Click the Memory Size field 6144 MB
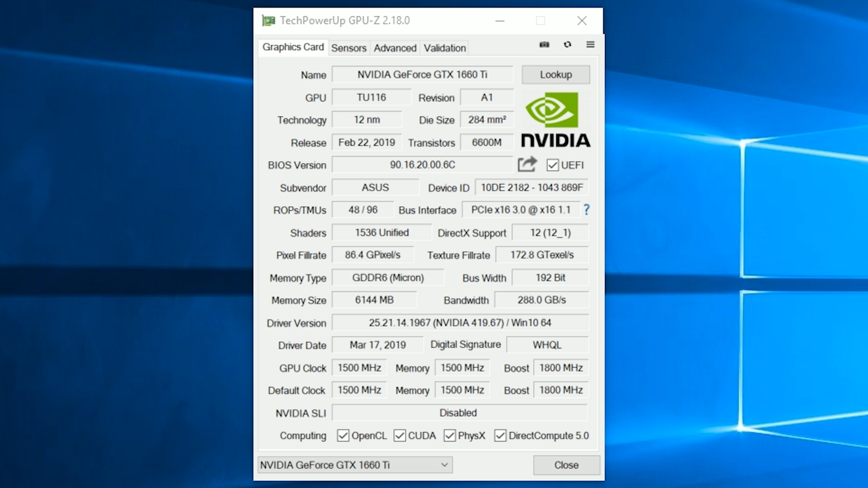The width and height of the screenshot is (868, 488). tap(374, 300)
